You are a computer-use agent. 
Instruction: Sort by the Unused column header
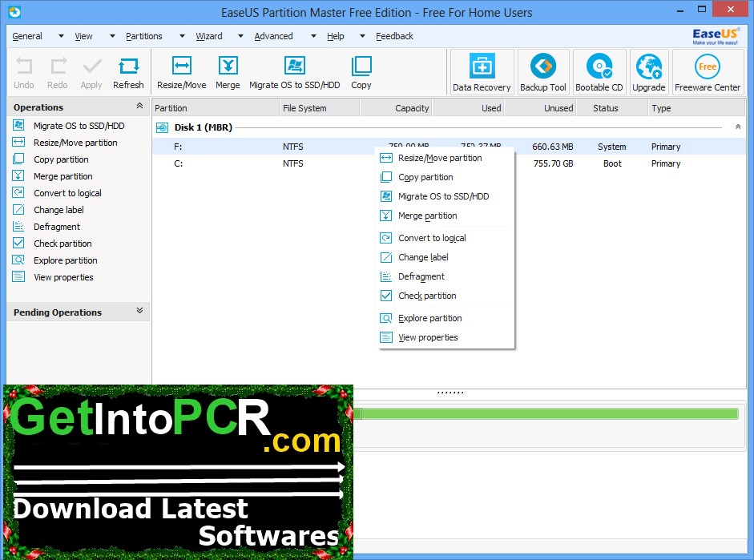(540, 108)
